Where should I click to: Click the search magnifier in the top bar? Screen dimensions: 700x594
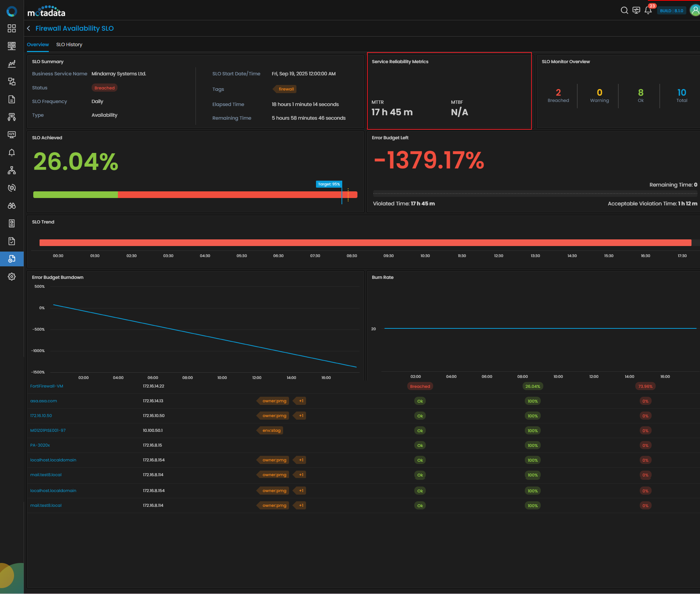(x=624, y=10)
